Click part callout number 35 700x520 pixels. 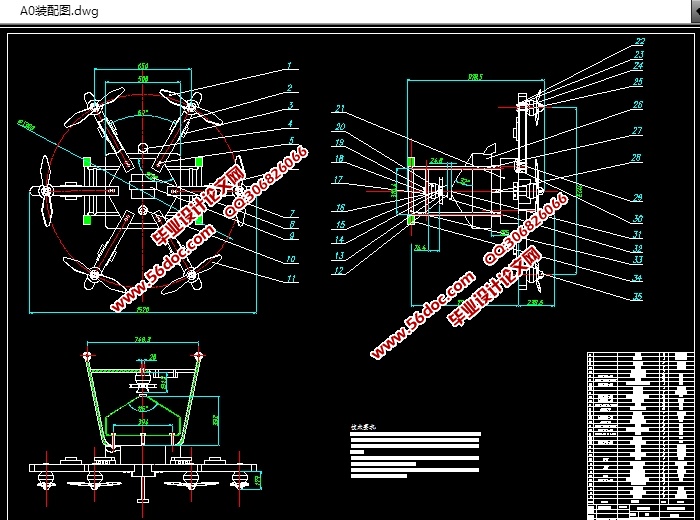tap(638, 296)
